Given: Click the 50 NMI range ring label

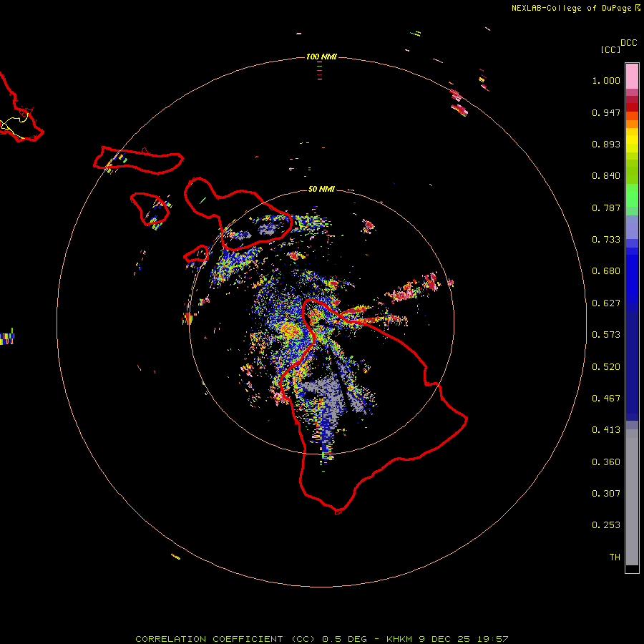Looking at the screenshot, I should 321,189.
